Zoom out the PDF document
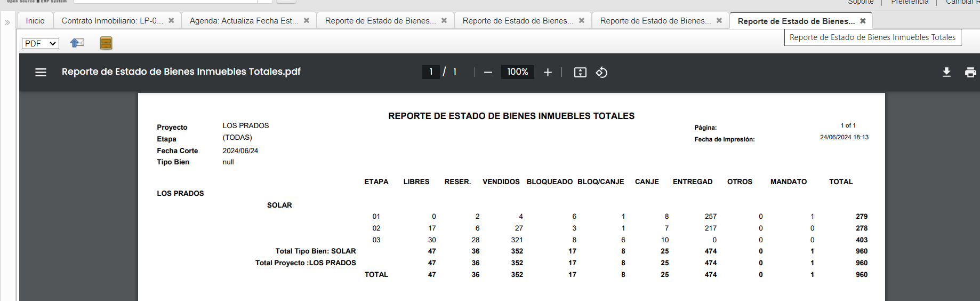This screenshot has height=301, width=980. [x=488, y=72]
